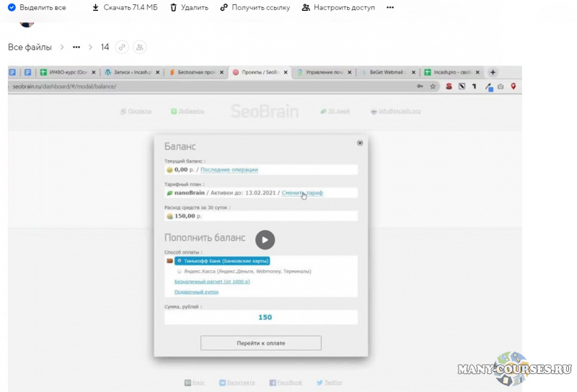Select the 'Яндекс.Касса' payment radio option
This screenshot has width=577, height=392.
click(x=179, y=272)
